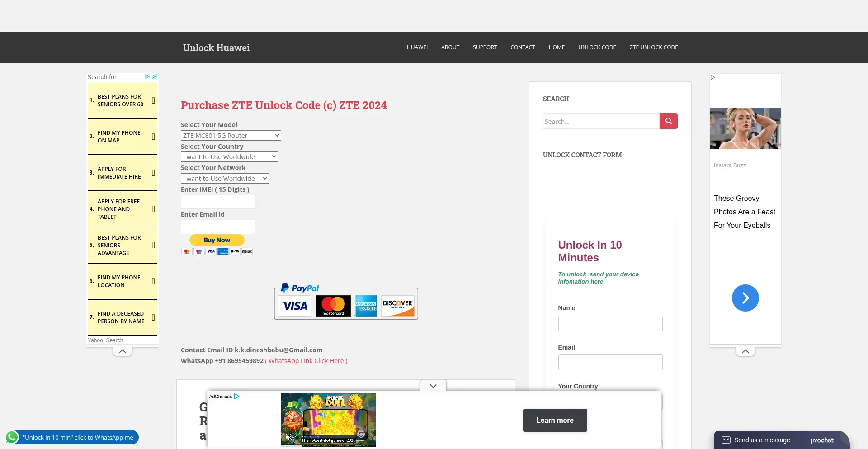This screenshot has height=449, width=868.
Task: Click the Unlock Huawei site title
Action: 216,47
